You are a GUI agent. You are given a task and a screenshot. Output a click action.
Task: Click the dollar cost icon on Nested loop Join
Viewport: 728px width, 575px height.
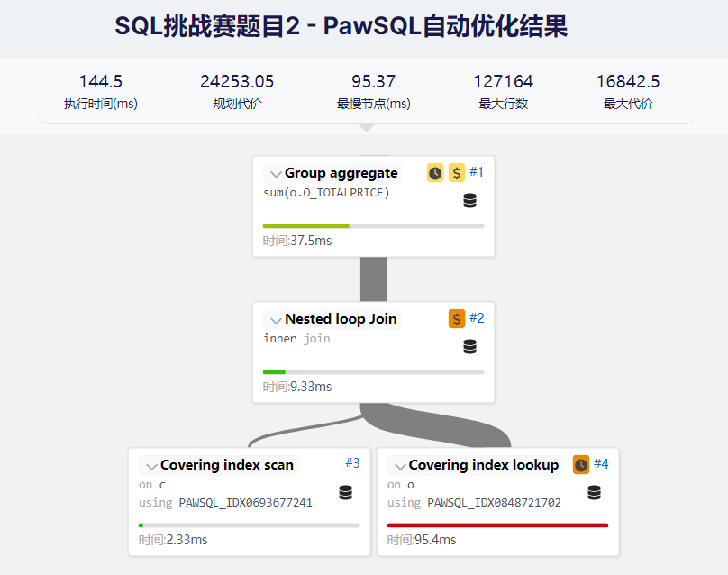[456, 318]
